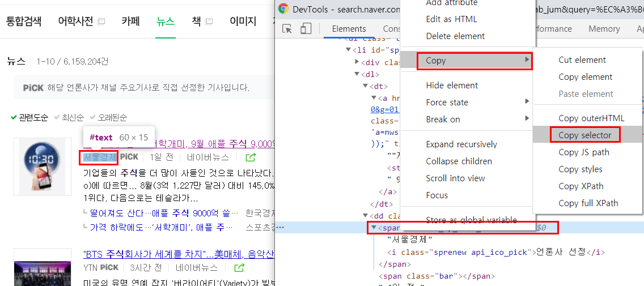This screenshot has width=644, height=286.
Task: Select the "서울경제" text node in DevTools
Action: tap(409, 239)
